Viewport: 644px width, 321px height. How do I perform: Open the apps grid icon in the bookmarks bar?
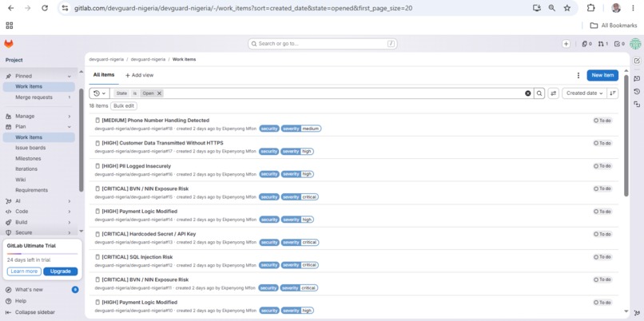[10, 26]
